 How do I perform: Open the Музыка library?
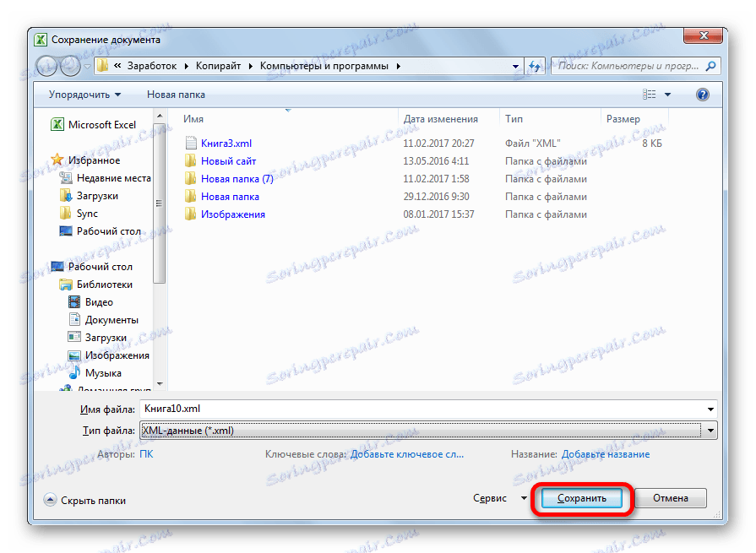(x=95, y=373)
